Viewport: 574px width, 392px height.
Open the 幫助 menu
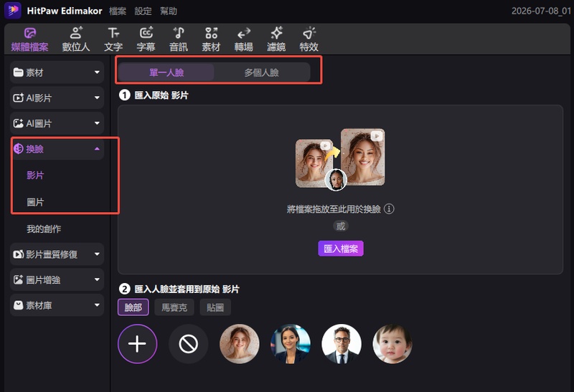[x=169, y=11]
